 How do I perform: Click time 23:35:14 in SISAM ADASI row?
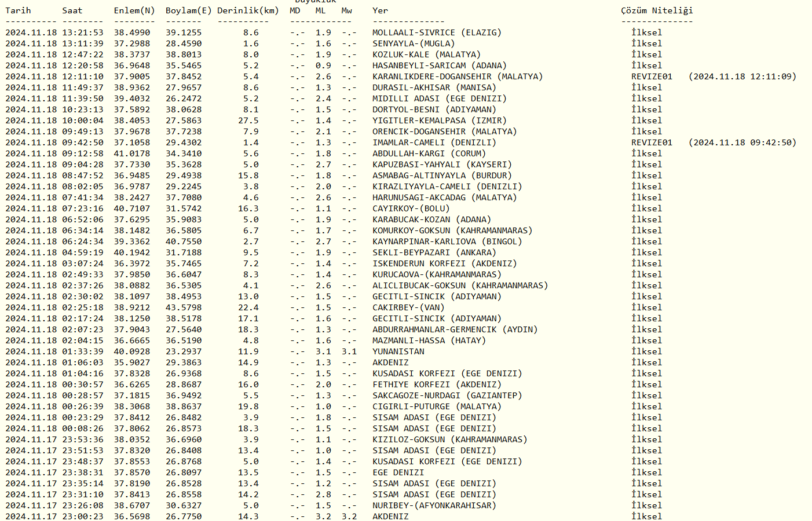click(83, 483)
